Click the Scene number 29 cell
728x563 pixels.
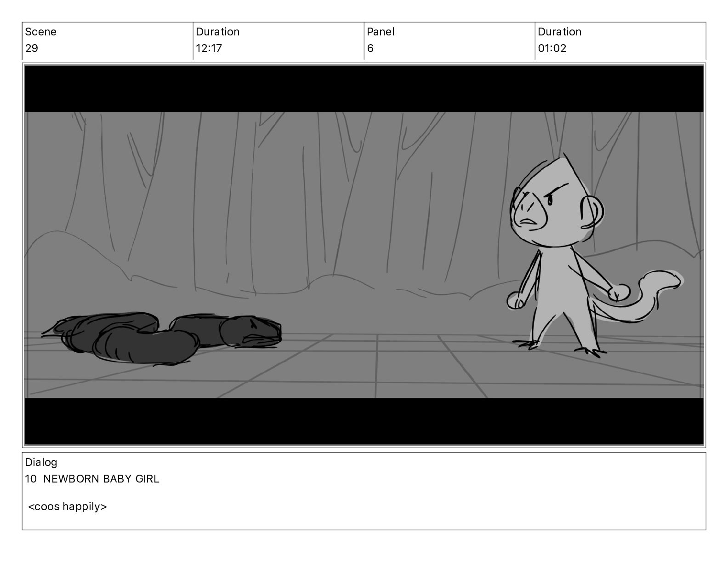(x=108, y=41)
